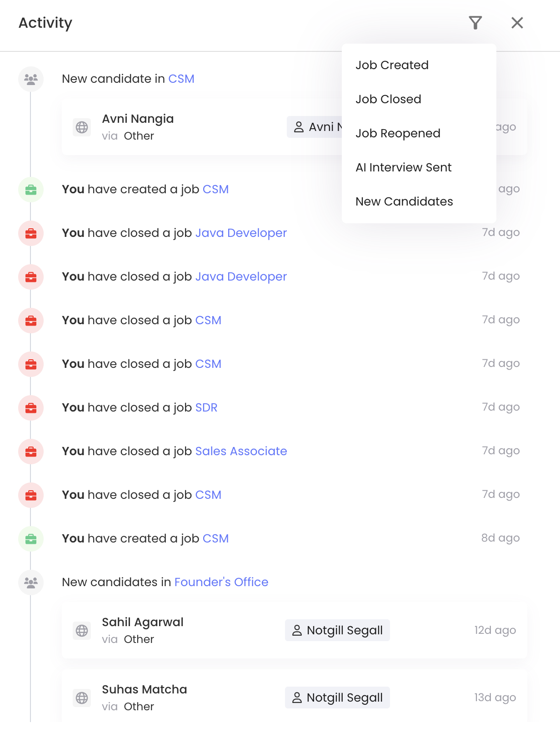Click the group icon beside New candidate in CSM
Viewport: 560px width, 733px height.
pos(31,79)
